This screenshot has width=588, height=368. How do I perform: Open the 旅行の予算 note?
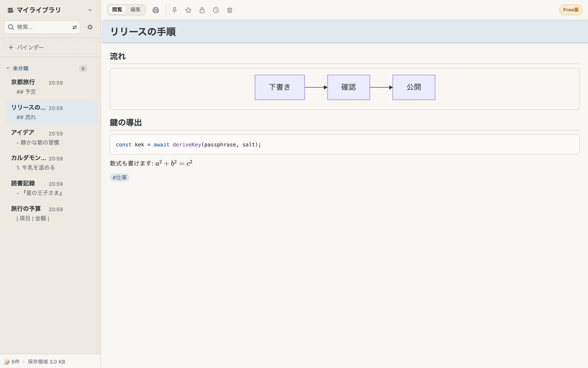click(52, 213)
